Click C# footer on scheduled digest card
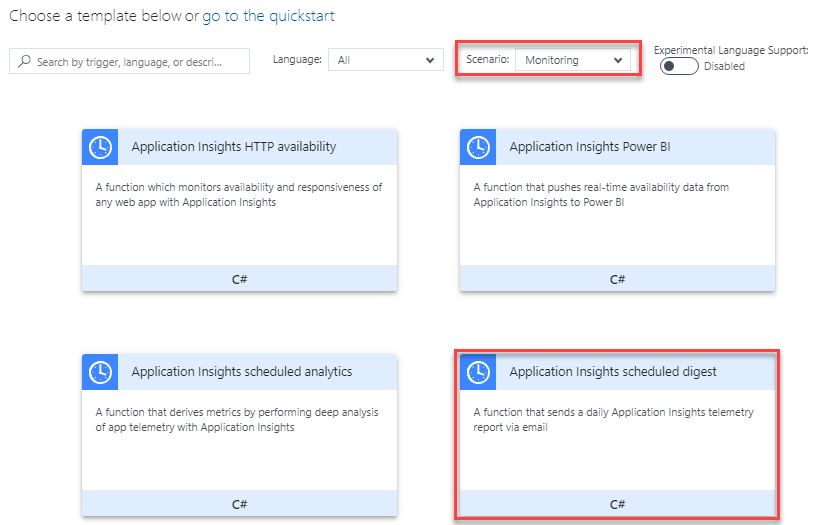818x525 pixels. pyautogui.click(x=617, y=504)
